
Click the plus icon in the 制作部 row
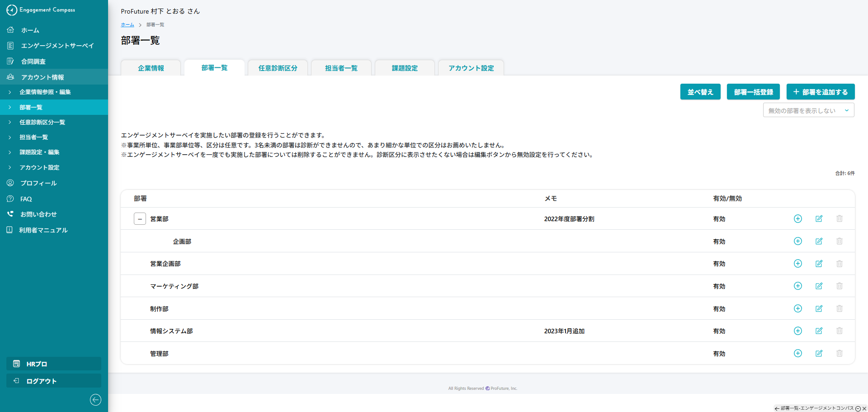click(x=798, y=309)
